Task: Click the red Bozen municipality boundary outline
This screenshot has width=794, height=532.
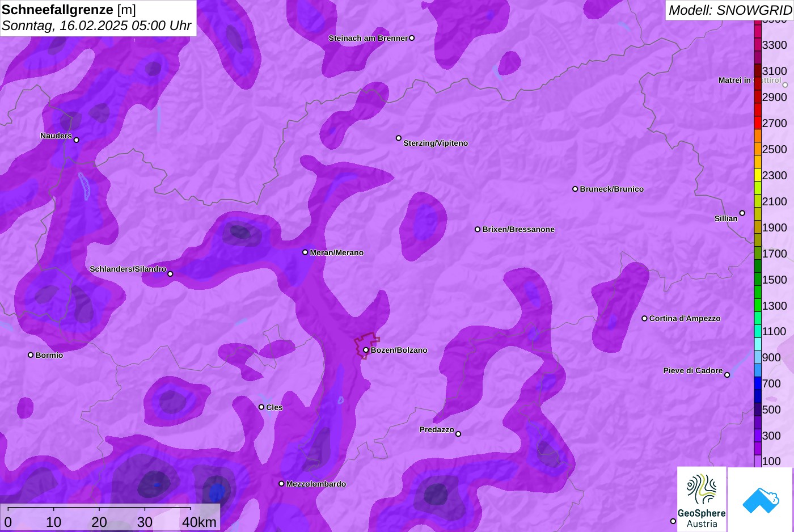Action: coord(366,345)
